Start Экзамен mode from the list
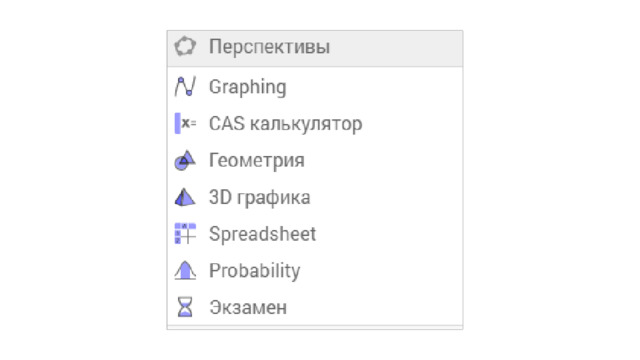The image size is (640, 360). click(x=315, y=307)
